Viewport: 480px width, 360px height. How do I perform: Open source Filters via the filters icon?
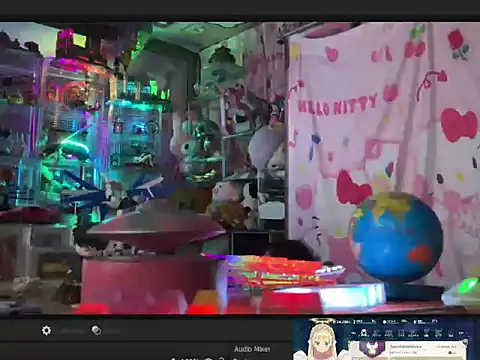(x=96, y=330)
